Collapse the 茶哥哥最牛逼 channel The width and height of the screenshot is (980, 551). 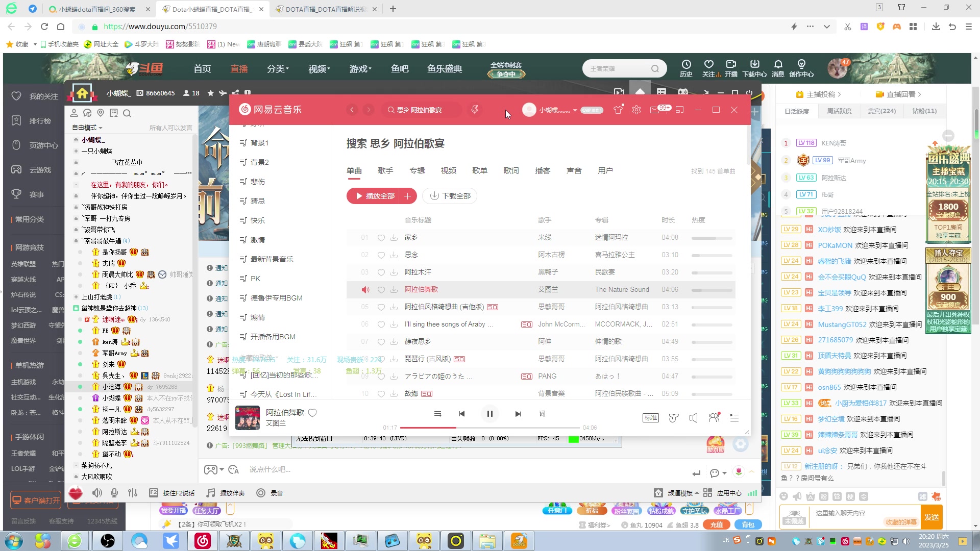76,241
